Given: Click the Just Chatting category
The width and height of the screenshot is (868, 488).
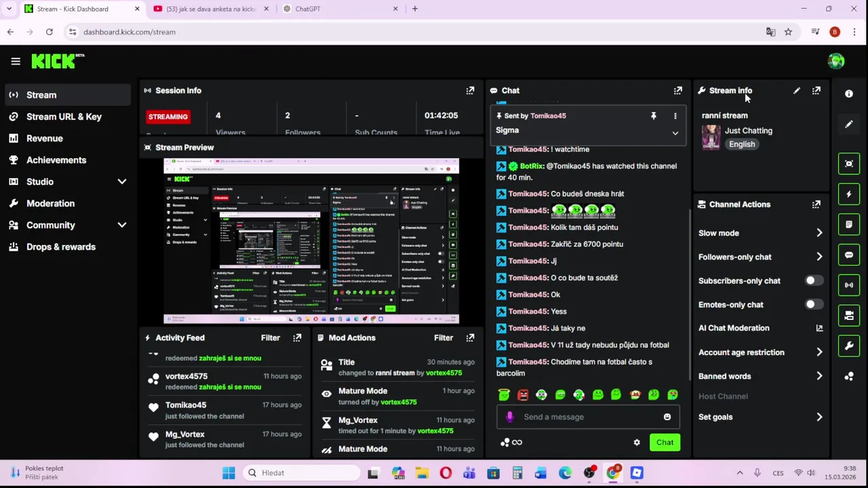Looking at the screenshot, I should 749,131.
